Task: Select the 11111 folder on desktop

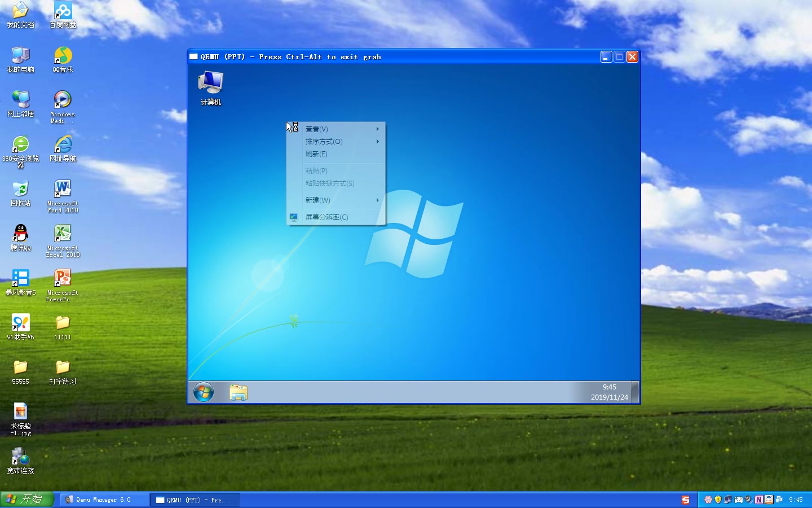Action: click(x=63, y=327)
